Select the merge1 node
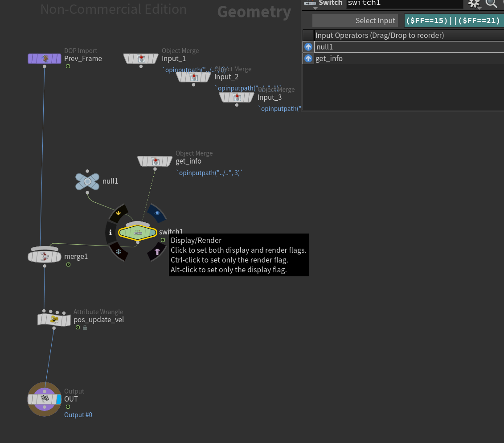This screenshot has height=443, width=504. click(x=45, y=256)
